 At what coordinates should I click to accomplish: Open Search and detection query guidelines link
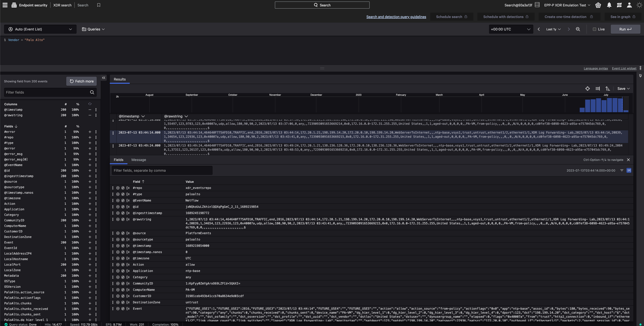coord(396,17)
